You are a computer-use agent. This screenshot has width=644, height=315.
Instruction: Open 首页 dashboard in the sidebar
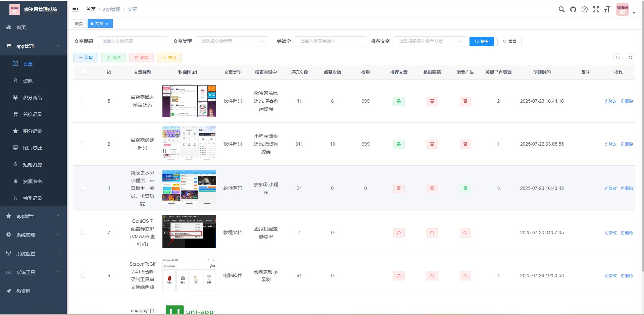point(33,28)
